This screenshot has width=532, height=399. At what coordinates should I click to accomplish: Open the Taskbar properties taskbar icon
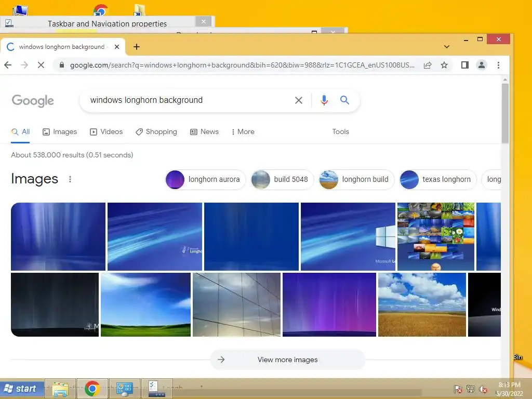click(156, 389)
